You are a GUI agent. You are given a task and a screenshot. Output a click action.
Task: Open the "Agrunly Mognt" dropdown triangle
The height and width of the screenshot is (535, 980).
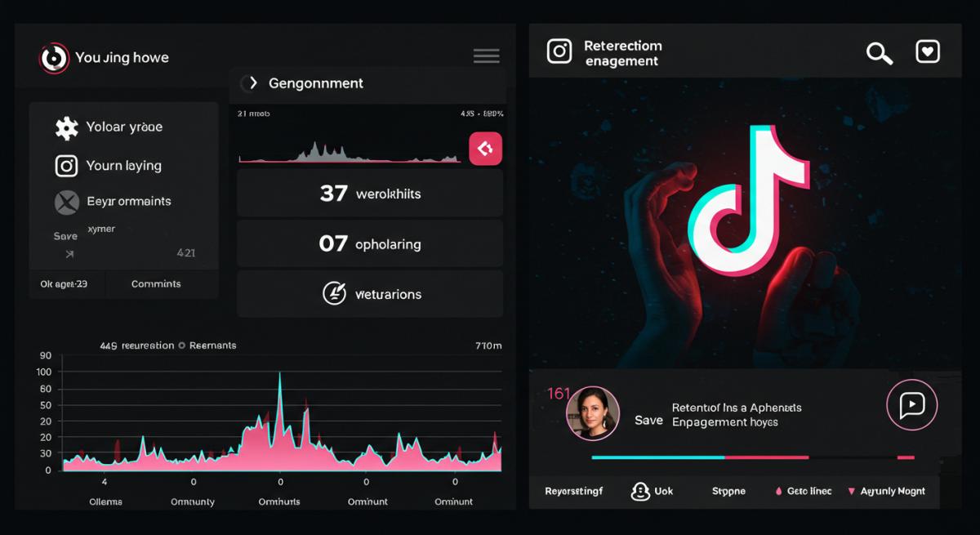point(852,492)
